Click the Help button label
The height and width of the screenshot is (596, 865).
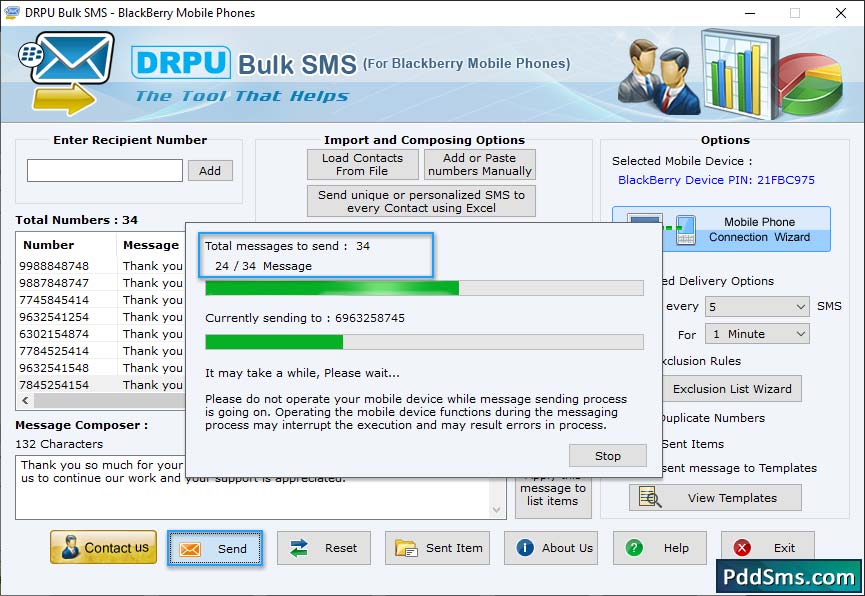676,548
